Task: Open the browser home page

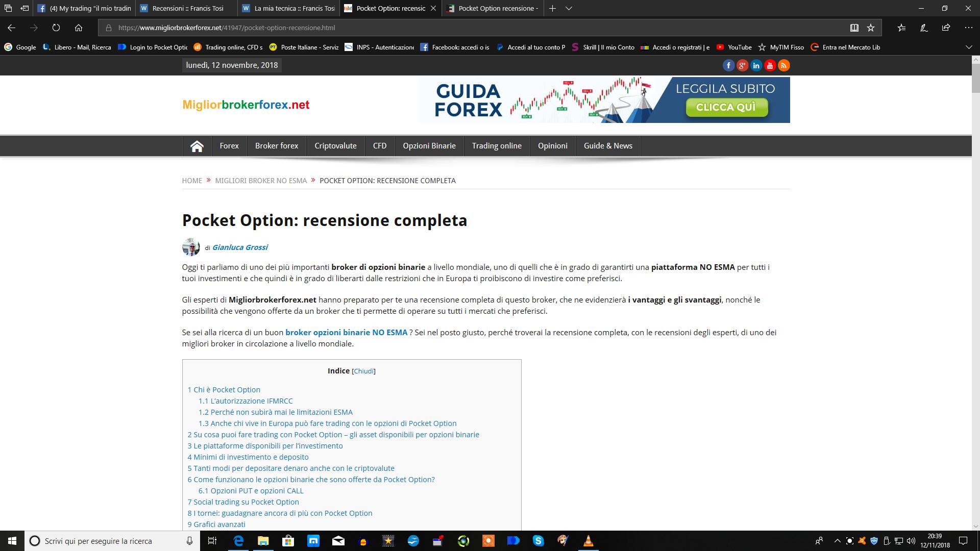Action: click(79, 28)
